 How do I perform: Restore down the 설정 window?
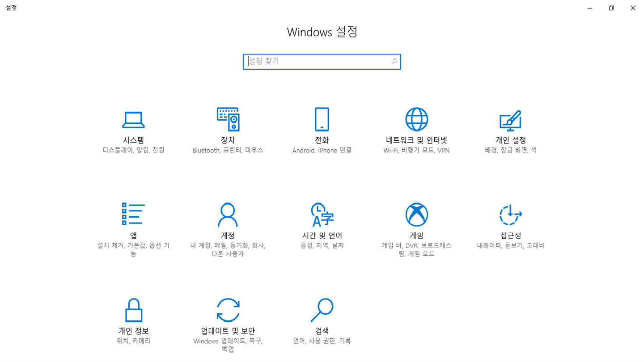[x=611, y=8]
